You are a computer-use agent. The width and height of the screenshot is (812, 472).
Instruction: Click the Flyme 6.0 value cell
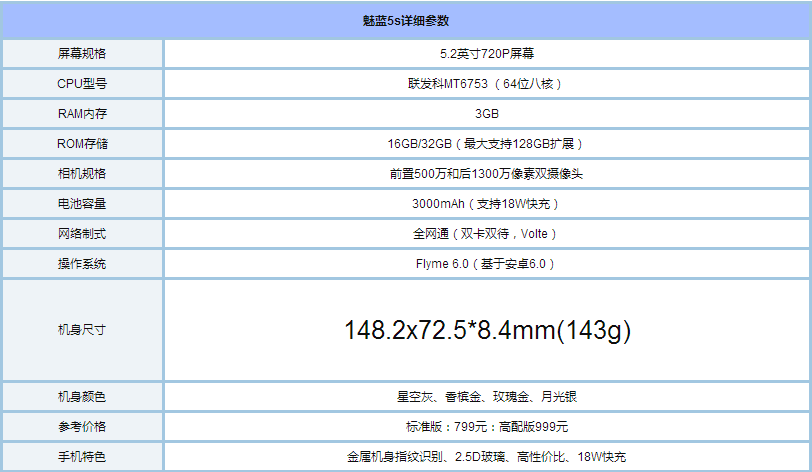(487, 264)
